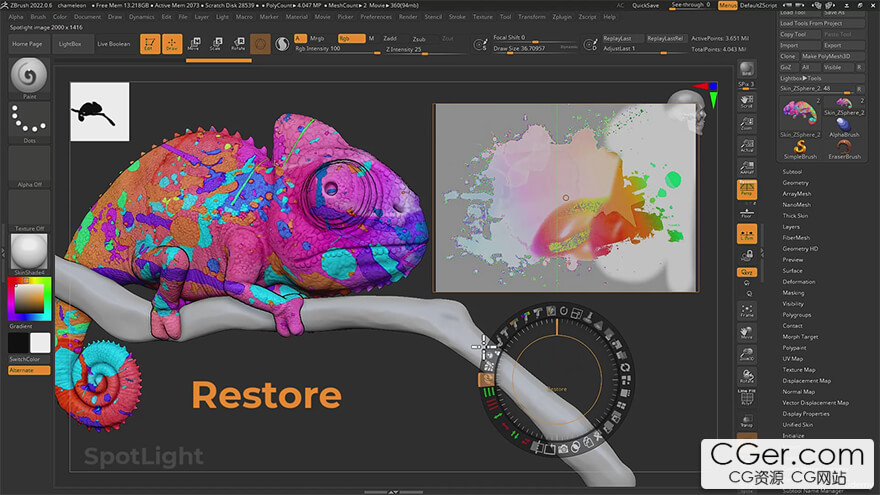Open the LightBox button
This screenshot has height=495, width=880.
[70, 44]
